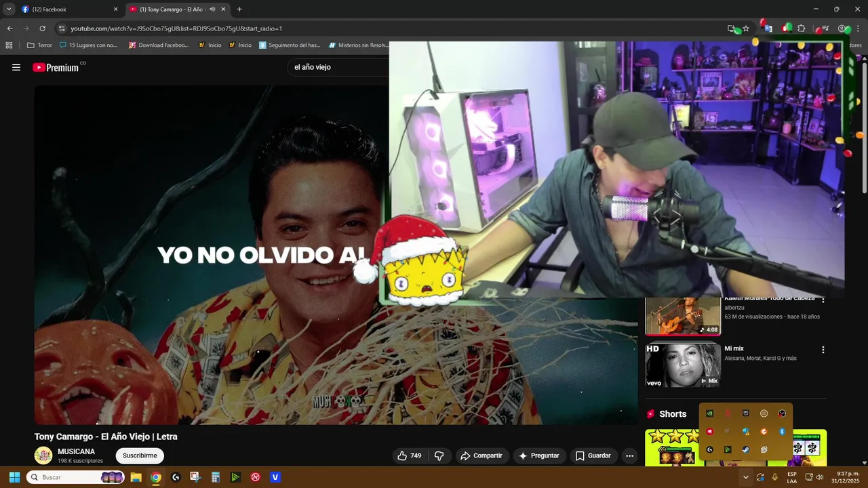The height and width of the screenshot is (488, 868).
Task: Like the video with 749 likes
Action: pos(409,455)
